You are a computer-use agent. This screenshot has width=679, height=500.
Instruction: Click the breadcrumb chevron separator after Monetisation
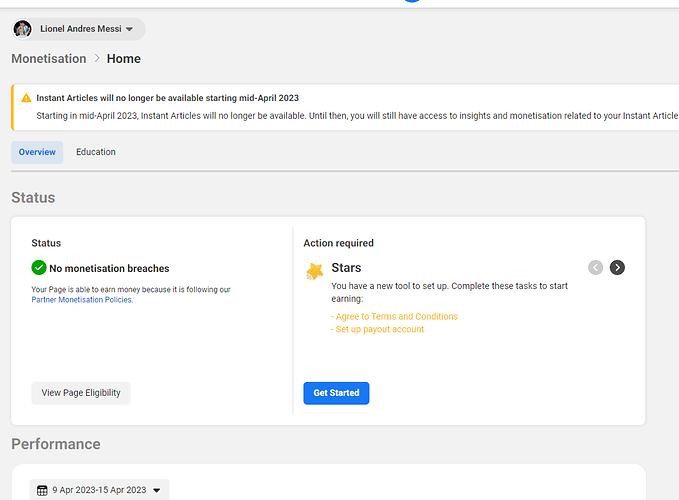97,58
